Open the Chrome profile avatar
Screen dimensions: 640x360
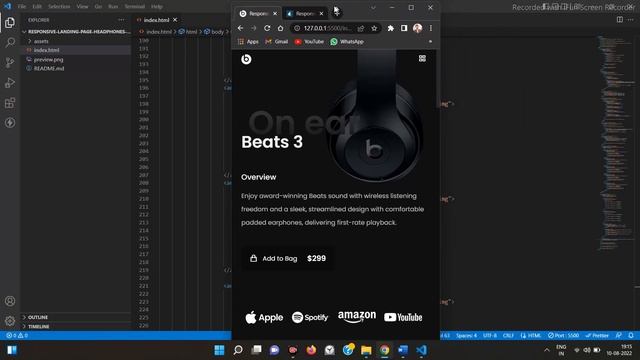click(x=417, y=28)
